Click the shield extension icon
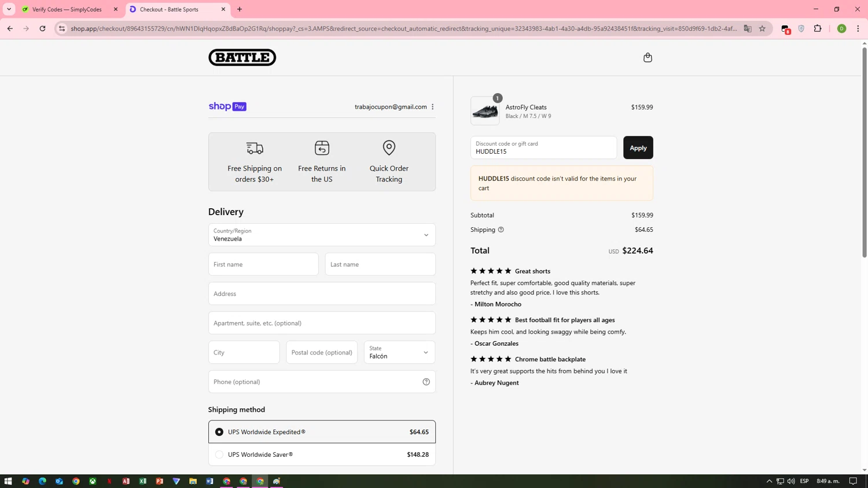 click(x=801, y=28)
